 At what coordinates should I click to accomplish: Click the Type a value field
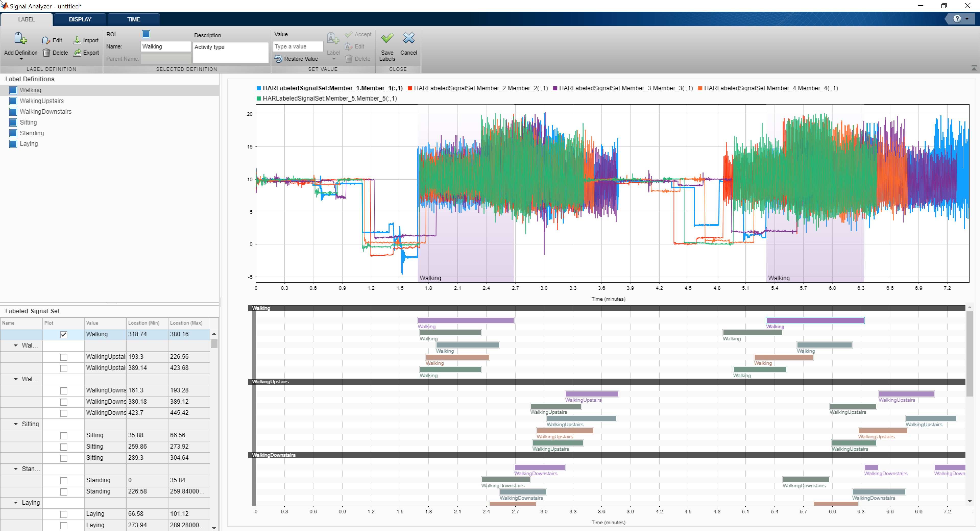tap(298, 47)
